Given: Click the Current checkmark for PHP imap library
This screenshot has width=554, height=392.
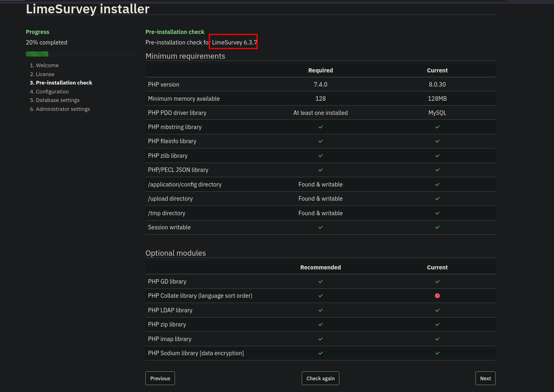Looking at the screenshot, I should point(437,339).
